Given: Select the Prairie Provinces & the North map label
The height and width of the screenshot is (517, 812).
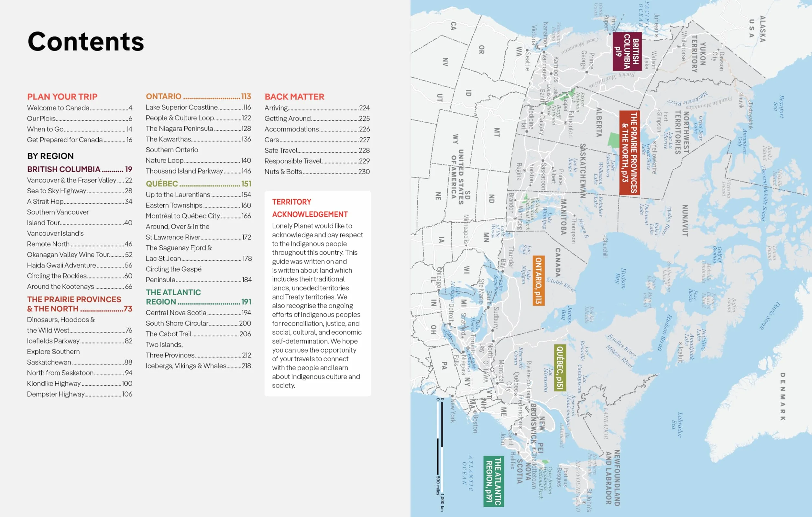Looking at the screenshot, I should click(630, 152).
